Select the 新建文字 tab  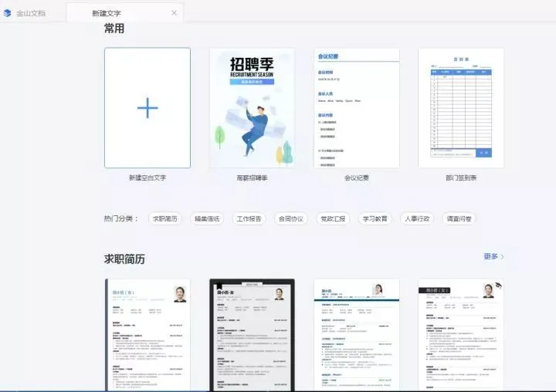tap(125, 13)
